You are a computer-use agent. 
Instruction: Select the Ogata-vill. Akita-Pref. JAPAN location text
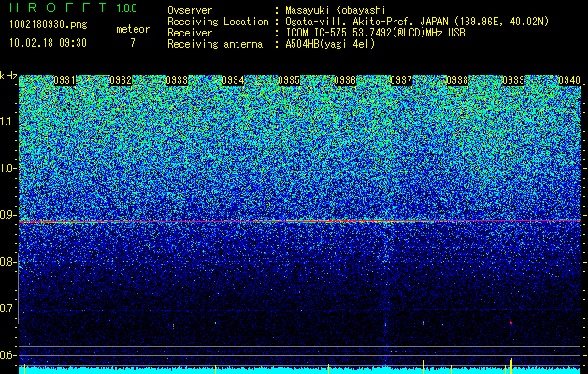(x=417, y=22)
